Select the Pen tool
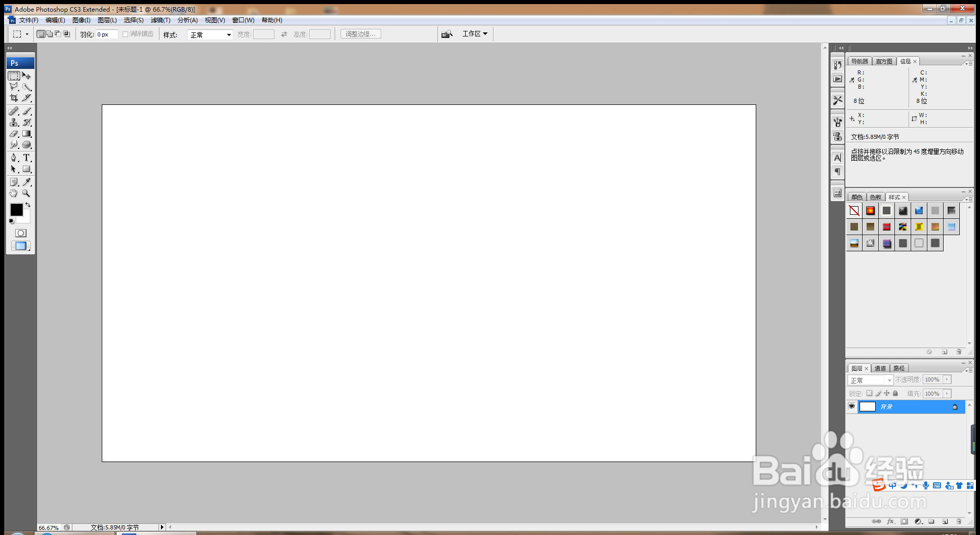This screenshot has height=535, width=980. coord(14,158)
